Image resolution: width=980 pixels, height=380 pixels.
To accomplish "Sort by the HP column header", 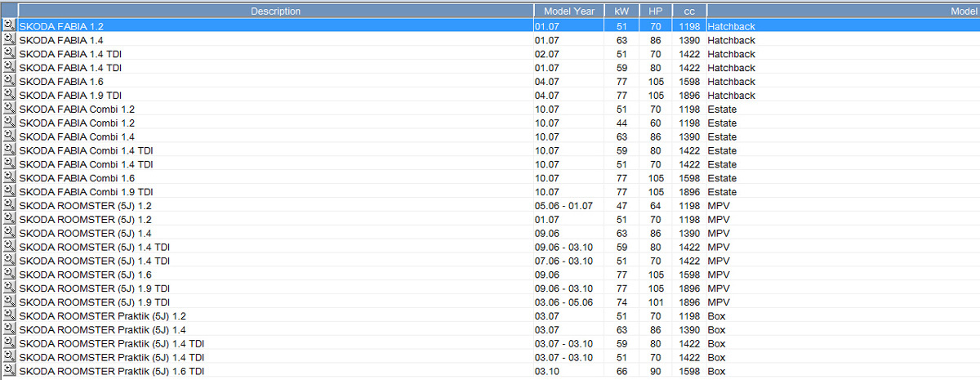I will pyautogui.click(x=655, y=11).
